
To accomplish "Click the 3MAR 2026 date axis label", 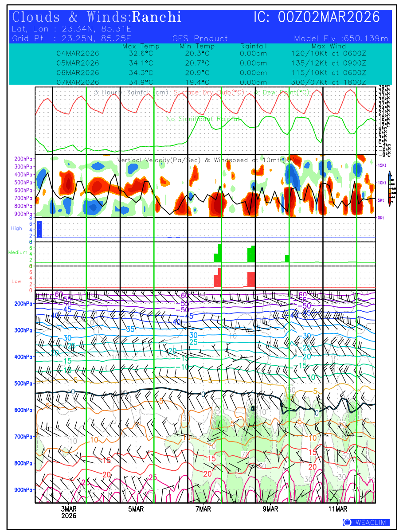I will click(69, 512).
